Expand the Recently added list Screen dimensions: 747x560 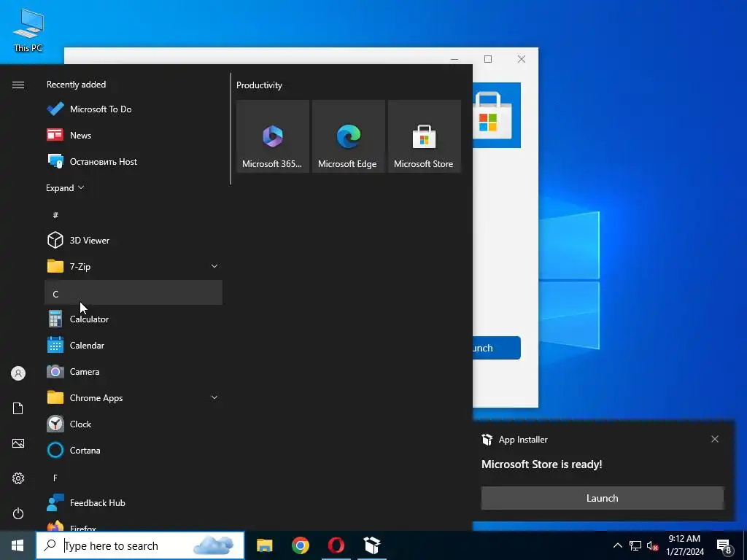pyautogui.click(x=65, y=188)
